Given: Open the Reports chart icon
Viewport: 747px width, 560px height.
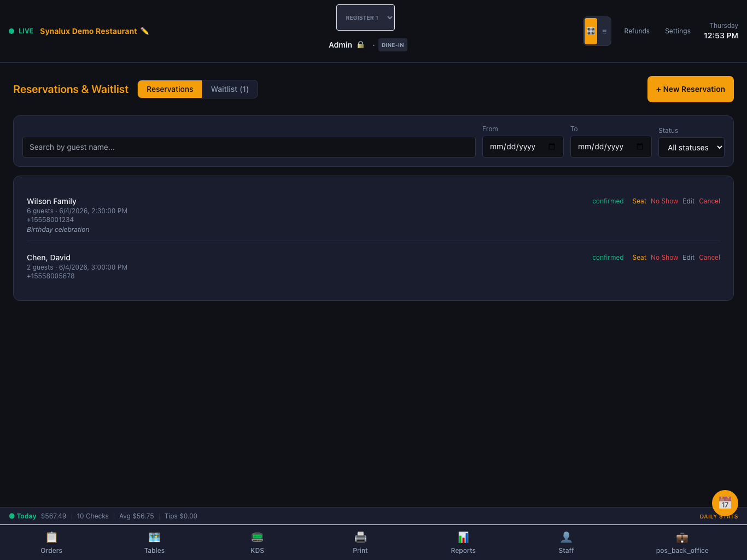Looking at the screenshot, I should [x=463, y=537].
